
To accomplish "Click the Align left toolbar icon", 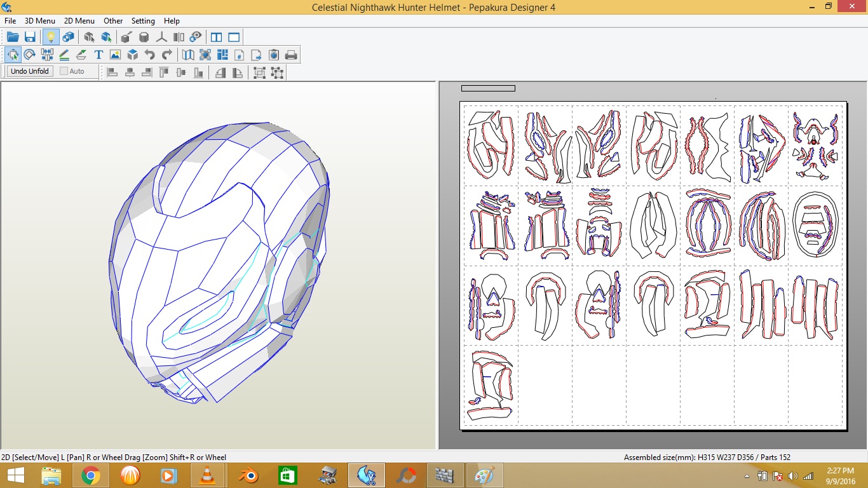I will pos(112,72).
